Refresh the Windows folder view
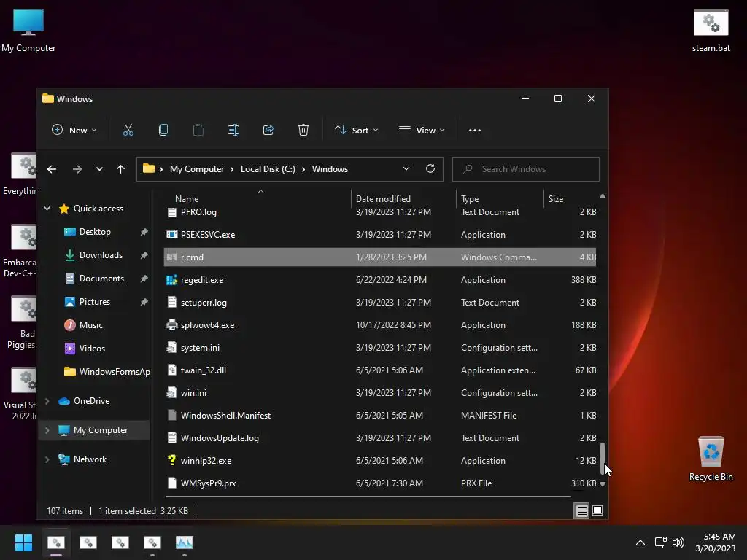 click(430, 168)
